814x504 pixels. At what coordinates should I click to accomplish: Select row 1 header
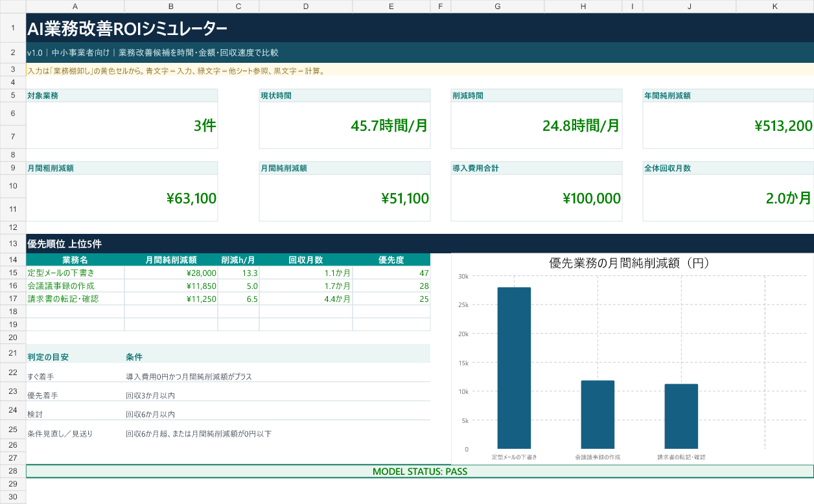(x=13, y=28)
